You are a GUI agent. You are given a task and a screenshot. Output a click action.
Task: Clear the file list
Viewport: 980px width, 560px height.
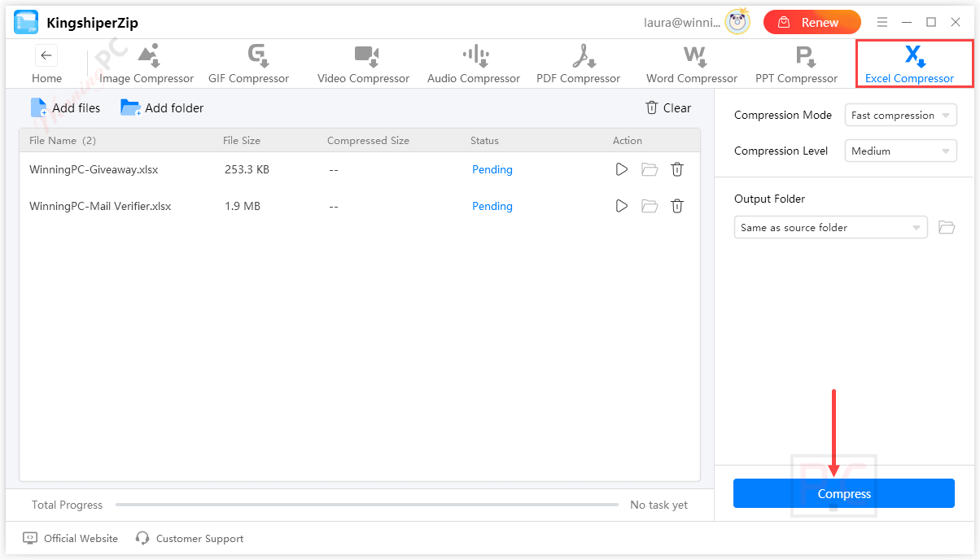click(668, 107)
